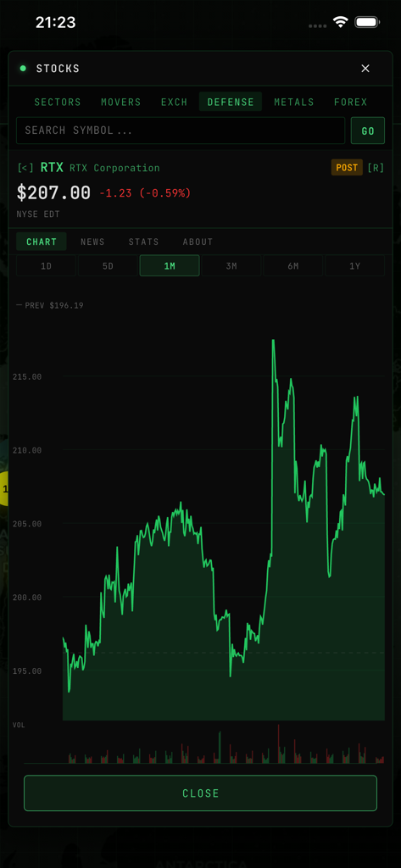This screenshot has width=401, height=868.
Task: Click the POST market badge
Action: pos(347,168)
